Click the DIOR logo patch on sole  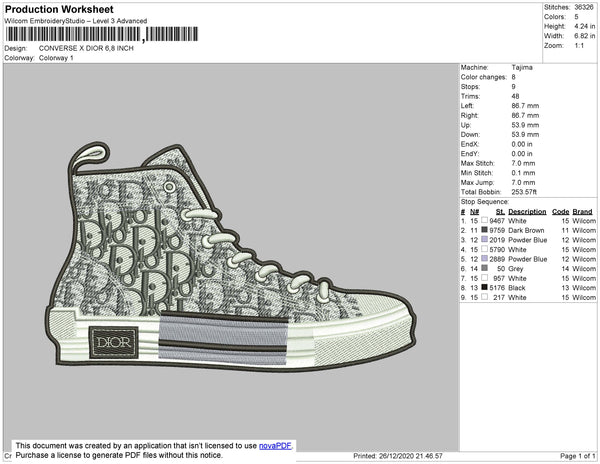pos(114,342)
